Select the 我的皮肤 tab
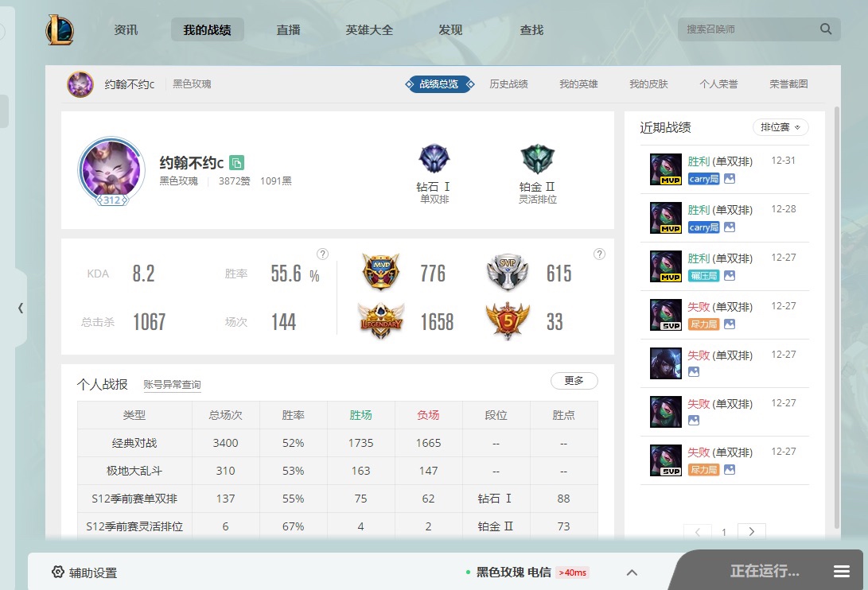 click(x=648, y=84)
